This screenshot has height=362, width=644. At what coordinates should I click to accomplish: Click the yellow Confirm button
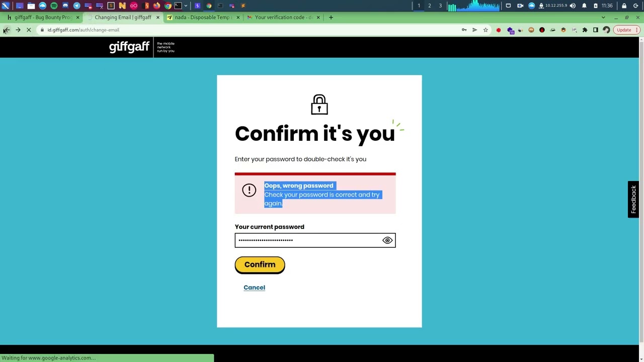pyautogui.click(x=260, y=264)
